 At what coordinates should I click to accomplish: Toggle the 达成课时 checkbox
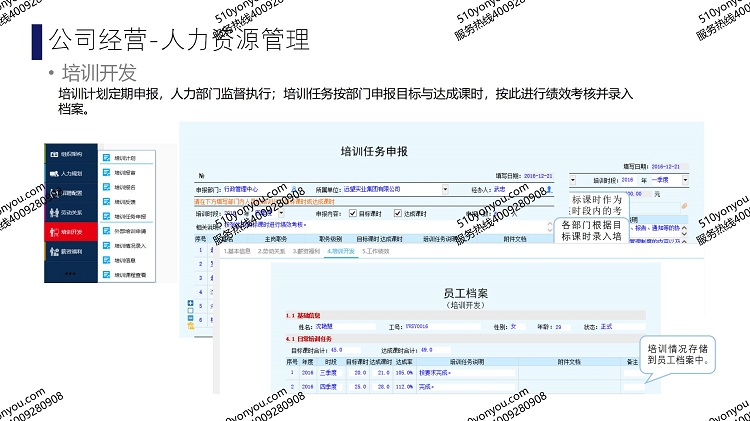pyautogui.click(x=397, y=213)
